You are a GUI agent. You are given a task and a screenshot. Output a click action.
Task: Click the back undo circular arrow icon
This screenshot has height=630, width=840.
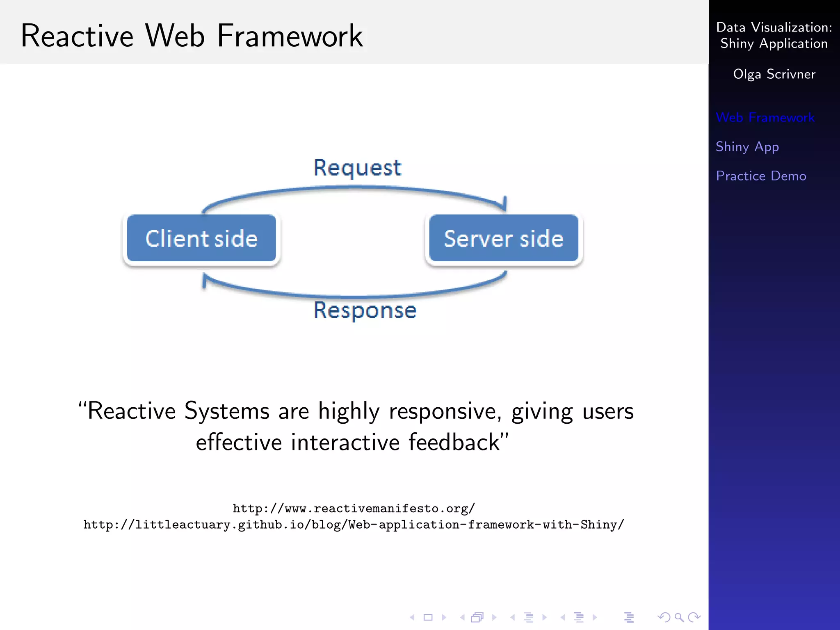tap(663, 617)
